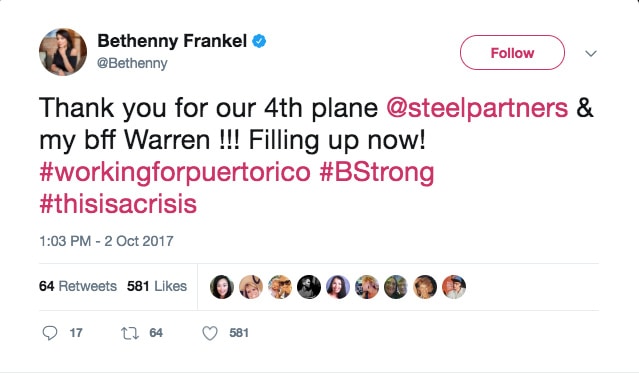
Task: Follow Bethenny Frankel
Action: pyautogui.click(x=512, y=53)
